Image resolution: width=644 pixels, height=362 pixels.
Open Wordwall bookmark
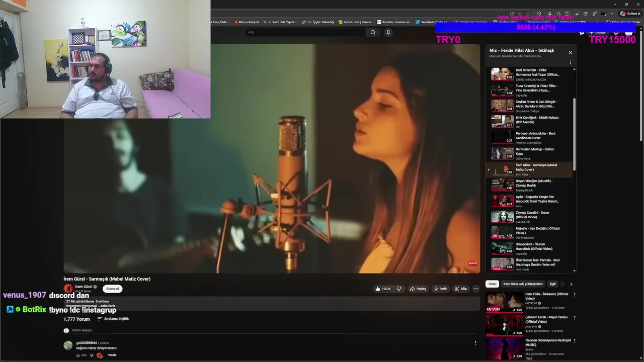pyautogui.click(x=431, y=22)
